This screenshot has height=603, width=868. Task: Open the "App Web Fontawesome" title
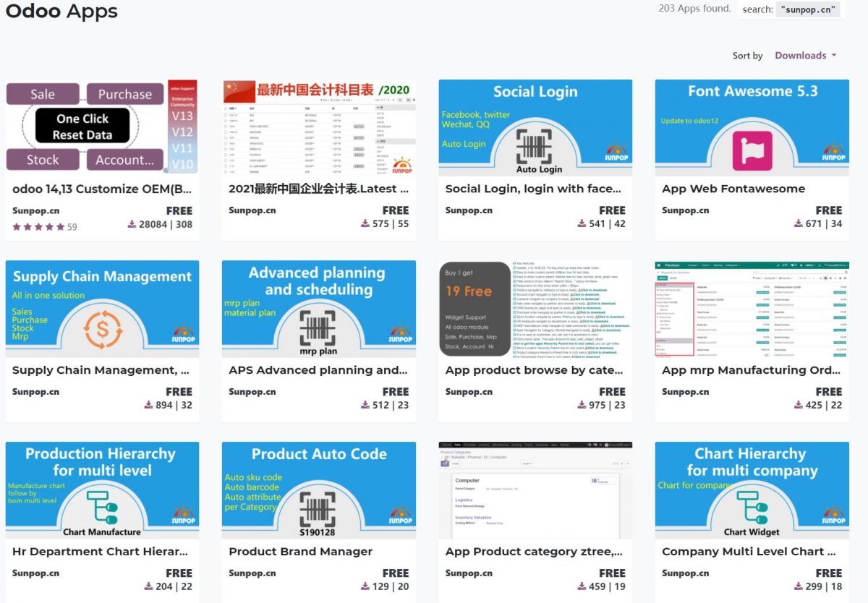coord(733,189)
